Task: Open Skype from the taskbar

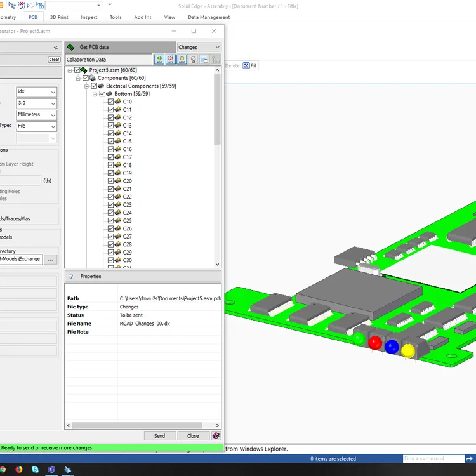Action: click(x=35, y=469)
